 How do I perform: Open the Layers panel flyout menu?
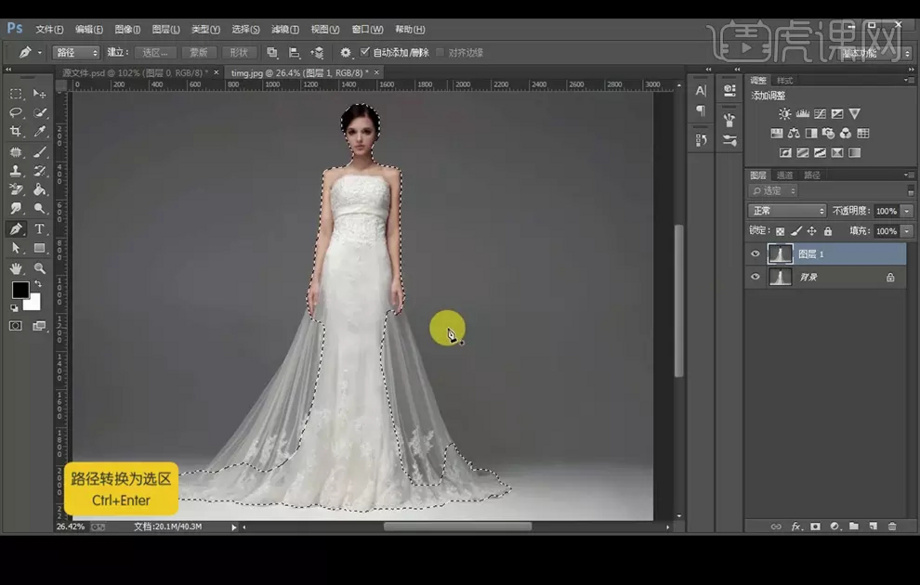coord(909,175)
